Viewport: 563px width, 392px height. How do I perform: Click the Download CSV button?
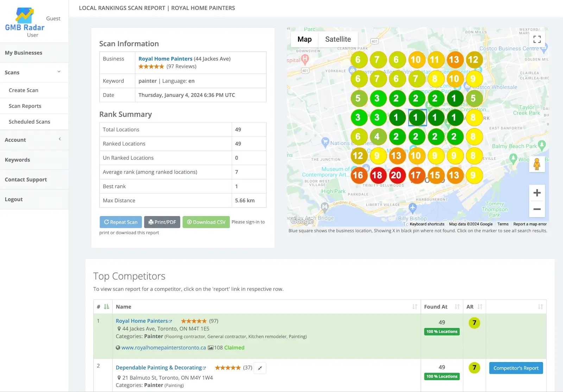pos(206,222)
